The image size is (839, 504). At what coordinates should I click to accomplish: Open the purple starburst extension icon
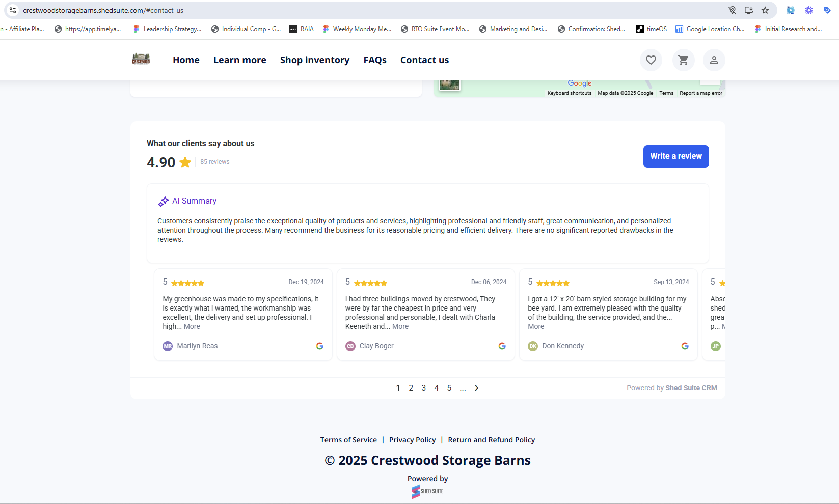(x=808, y=10)
